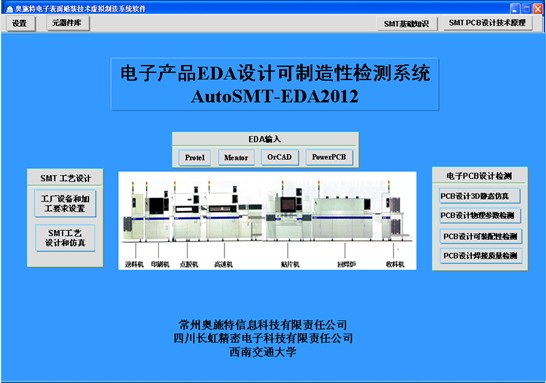The image size is (546, 383).
Task: Run PCB设计可装配性检测
Action: coord(481,236)
